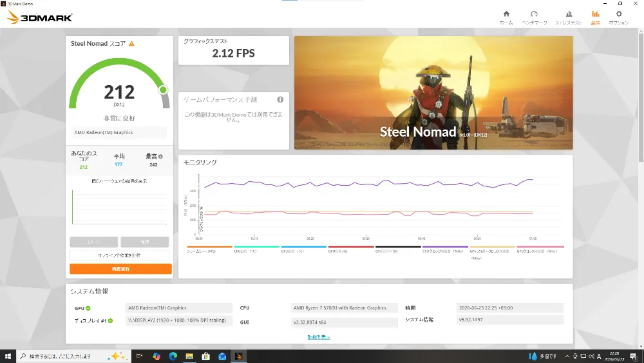Image resolution: width=644 pixels, height=363 pixels.
Task: Click the orange run again button
Action: click(120, 269)
